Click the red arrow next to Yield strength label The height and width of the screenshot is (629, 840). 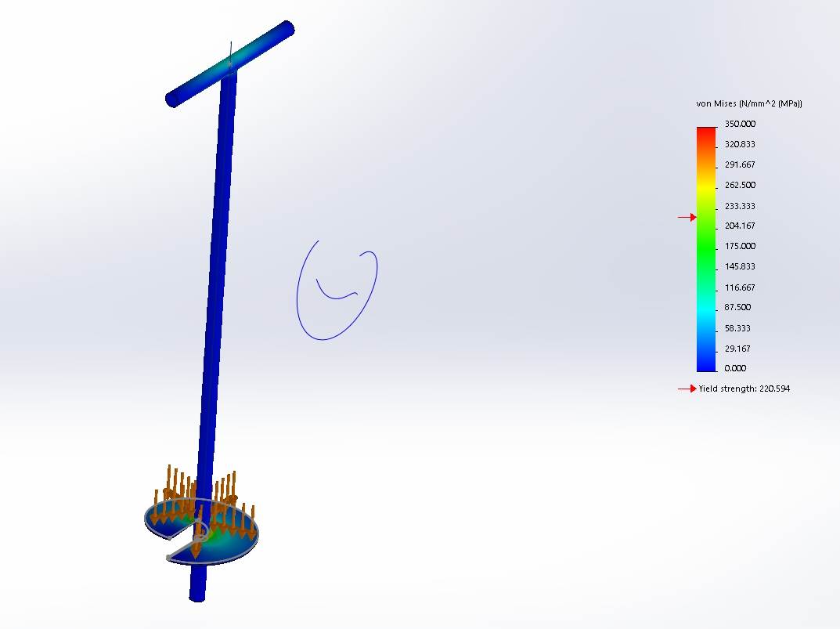pyautogui.click(x=687, y=389)
